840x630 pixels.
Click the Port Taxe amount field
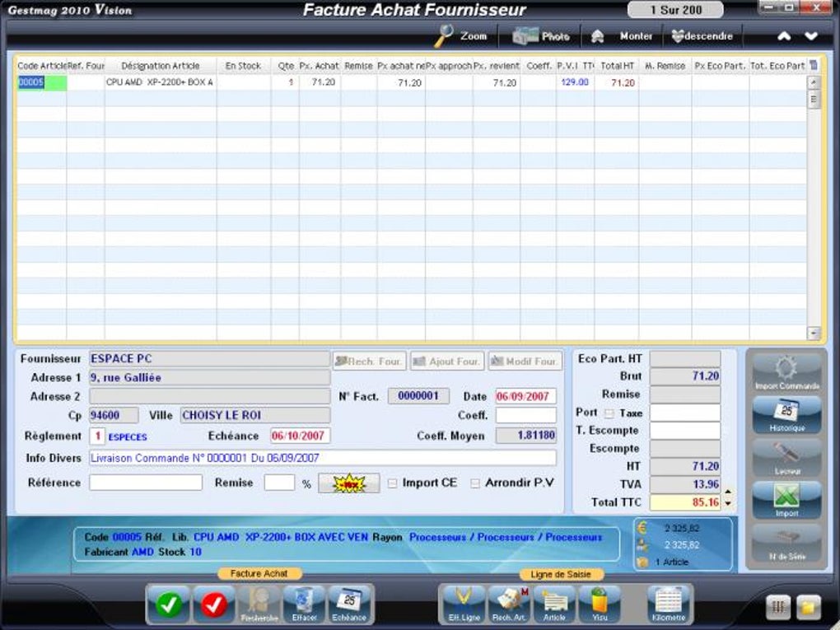(x=684, y=413)
